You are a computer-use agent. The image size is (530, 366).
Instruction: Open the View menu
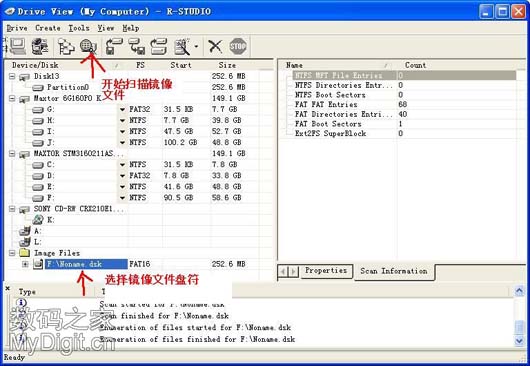(106, 28)
